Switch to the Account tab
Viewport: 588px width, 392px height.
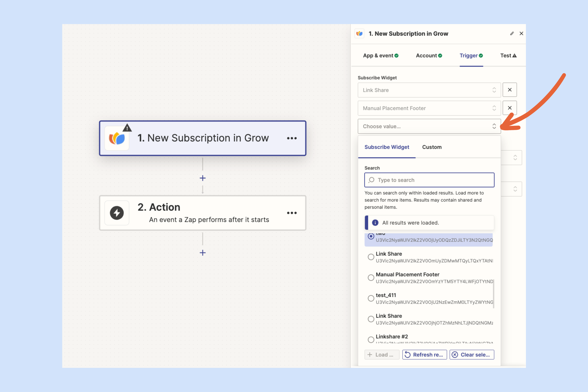point(429,56)
